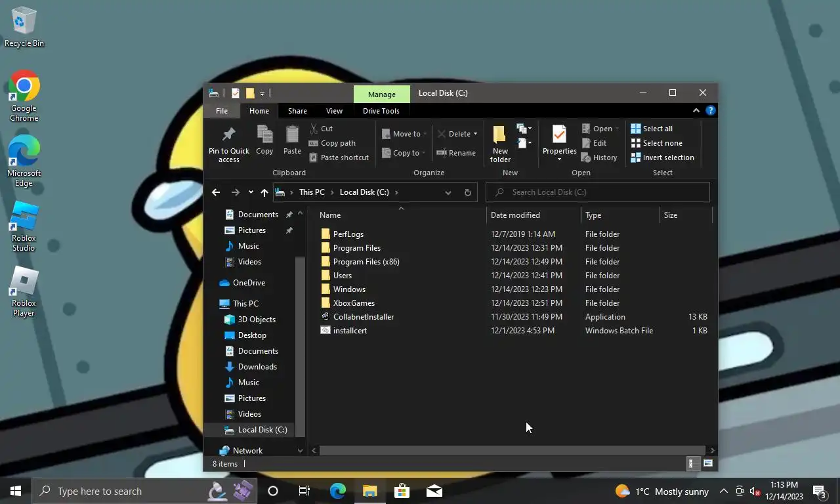Open the Easy access dropdown
Image resolution: width=840 pixels, height=504 pixels.
[524, 142]
